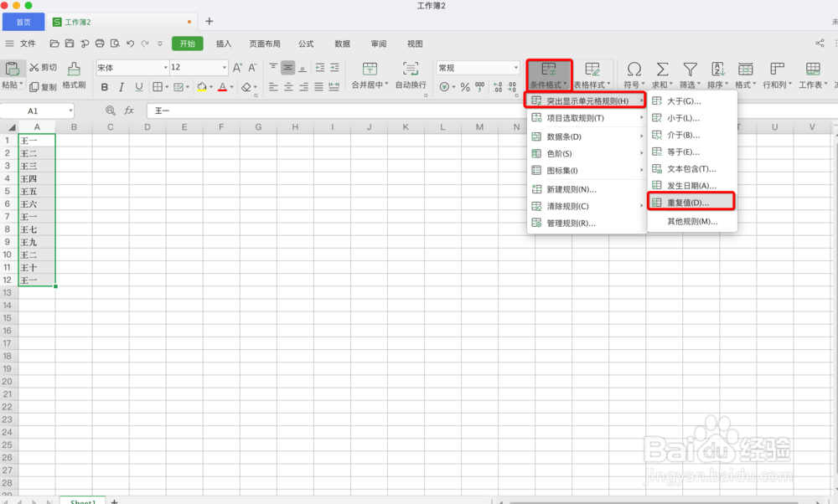This screenshot has width=838, height=504.
Task: Switch to the 视图 ribbon tab
Action: tap(415, 44)
